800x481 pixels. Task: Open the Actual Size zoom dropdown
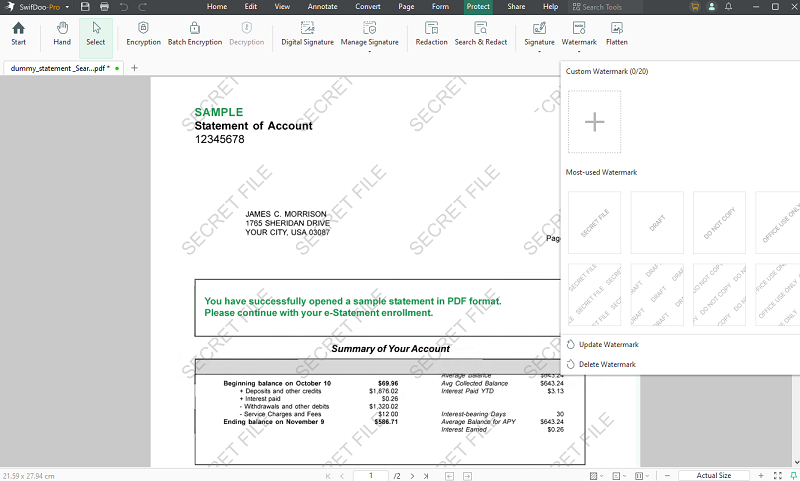coord(713,476)
